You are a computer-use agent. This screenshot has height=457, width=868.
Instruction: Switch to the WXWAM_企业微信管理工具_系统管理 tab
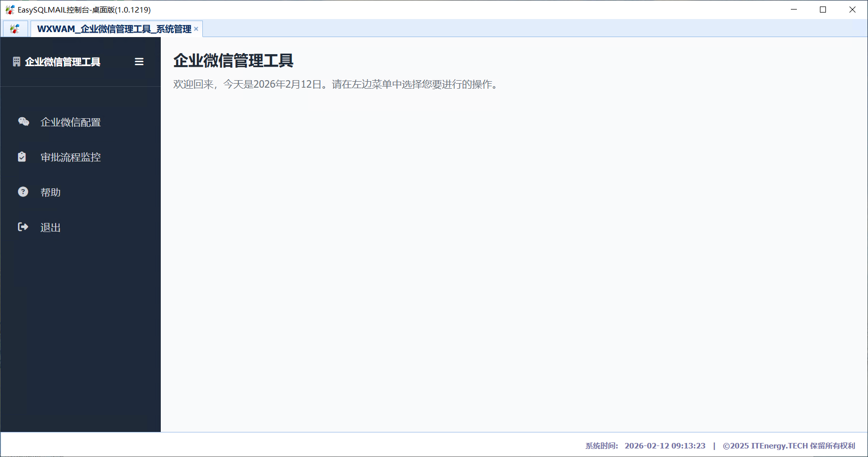pos(113,29)
